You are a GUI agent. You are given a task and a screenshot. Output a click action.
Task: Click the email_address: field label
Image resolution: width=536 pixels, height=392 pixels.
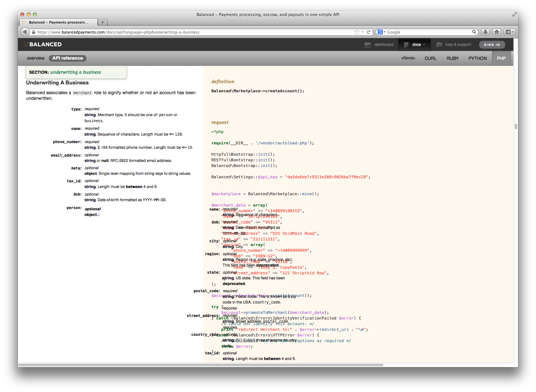tap(66, 155)
